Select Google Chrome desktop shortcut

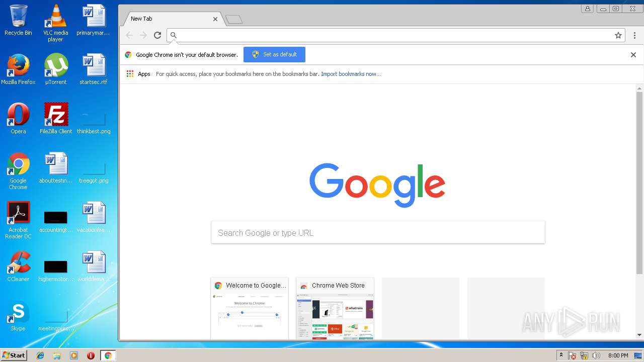point(18,171)
